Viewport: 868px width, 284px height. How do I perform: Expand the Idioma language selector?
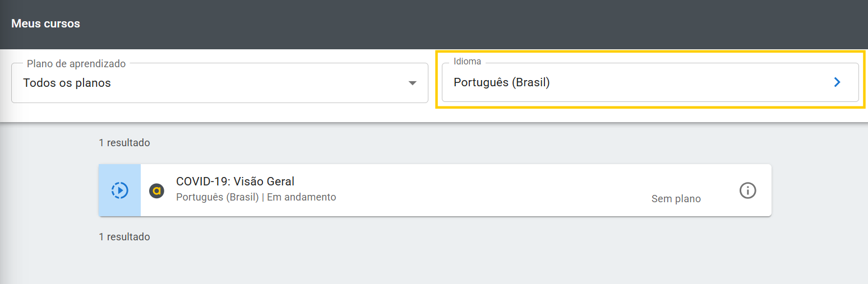[x=650, y=82]
